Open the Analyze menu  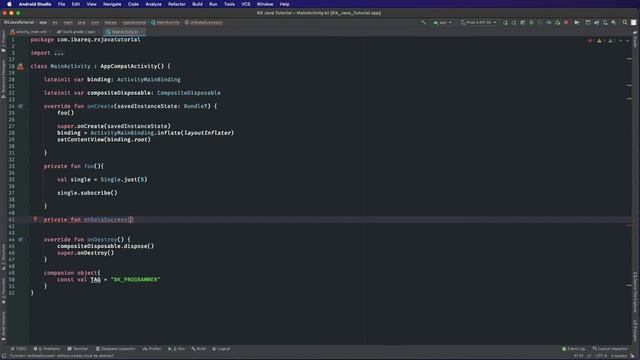(153, 4)
